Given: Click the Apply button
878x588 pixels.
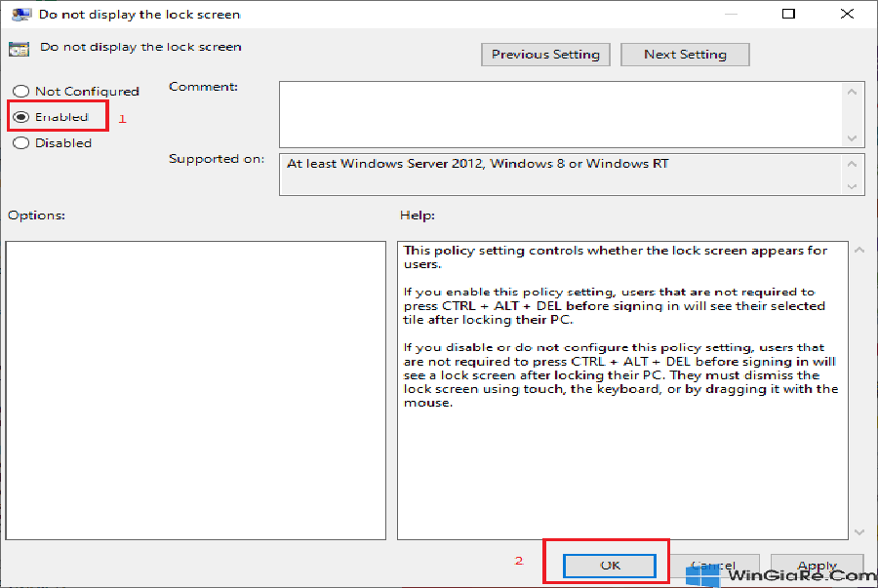Looking at the screenshot, I should [x=817, y=566].
